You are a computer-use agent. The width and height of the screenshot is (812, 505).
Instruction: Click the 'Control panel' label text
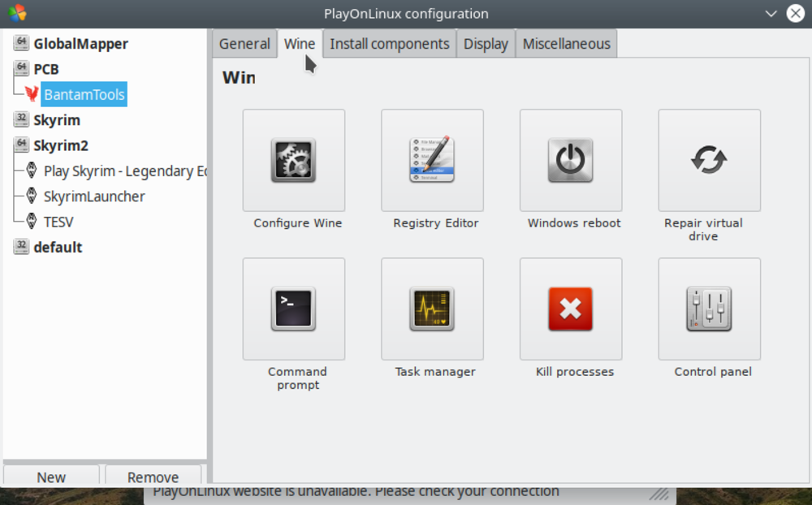click(x=713, y=371)
